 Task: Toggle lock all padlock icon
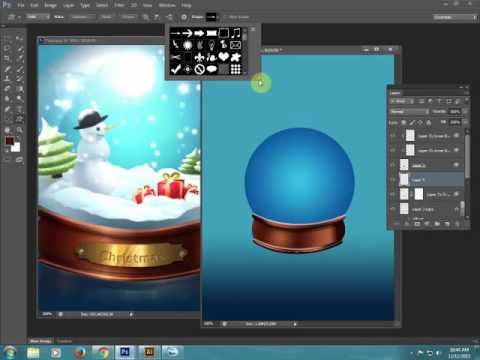[429, 123]
